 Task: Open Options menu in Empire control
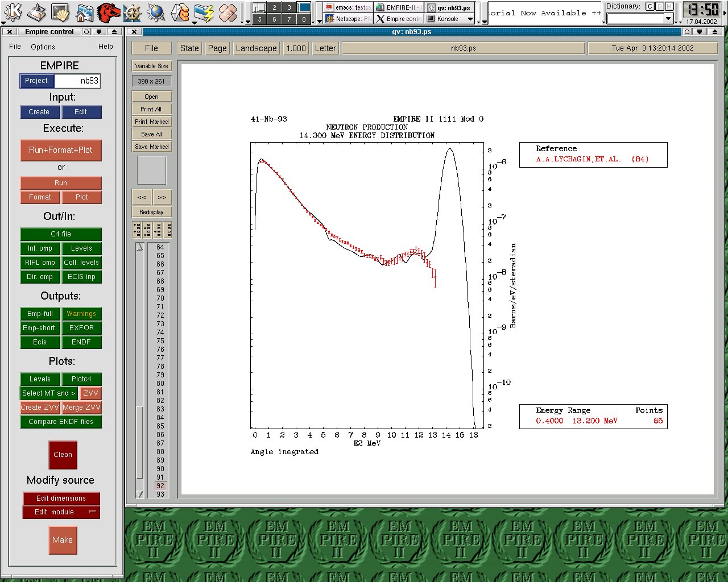[43, 47]
